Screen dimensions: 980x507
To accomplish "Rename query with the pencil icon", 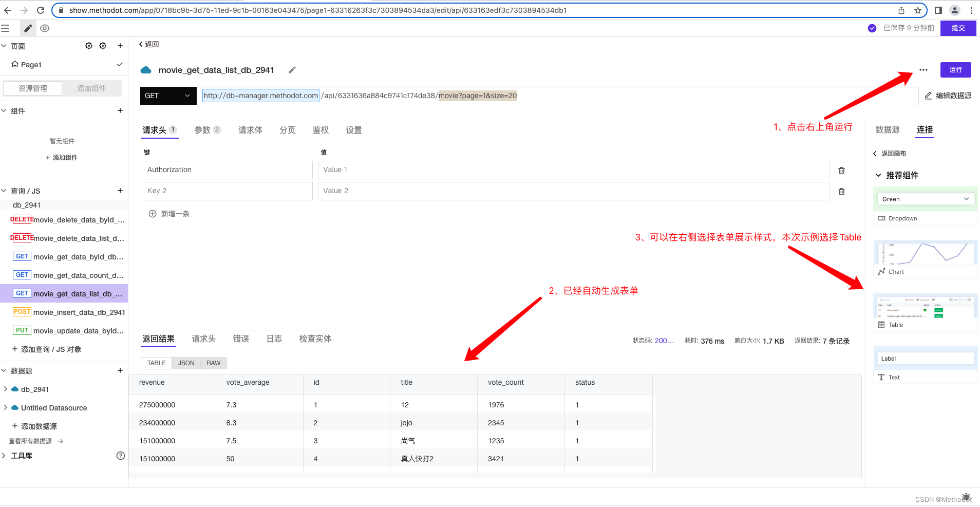I will point(292,70).
